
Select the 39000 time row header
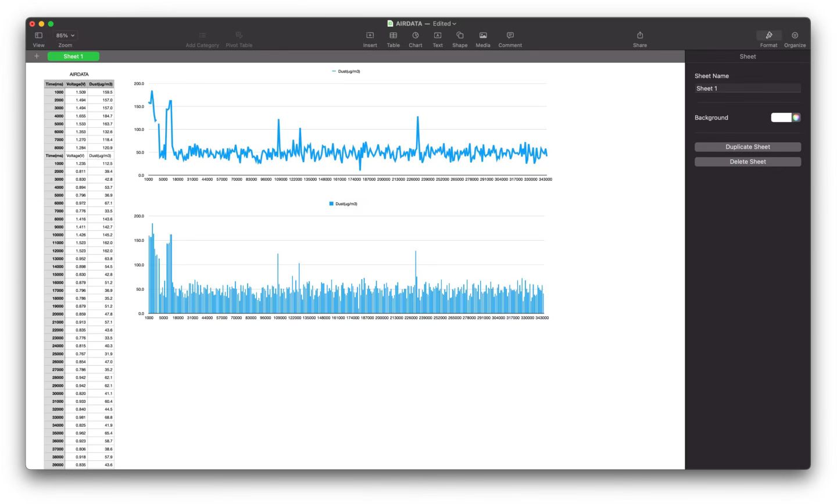tap(54, 465)
